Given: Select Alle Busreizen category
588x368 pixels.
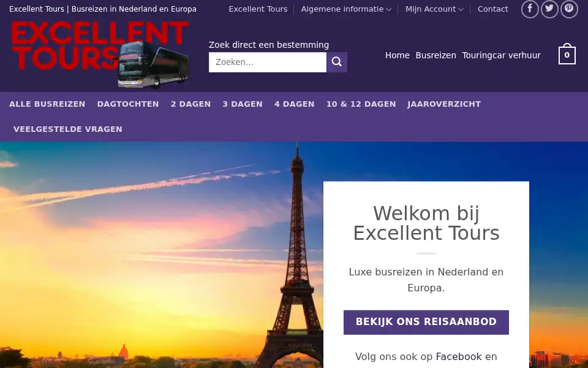Looking at the screenshot, I should pos(47,104).
